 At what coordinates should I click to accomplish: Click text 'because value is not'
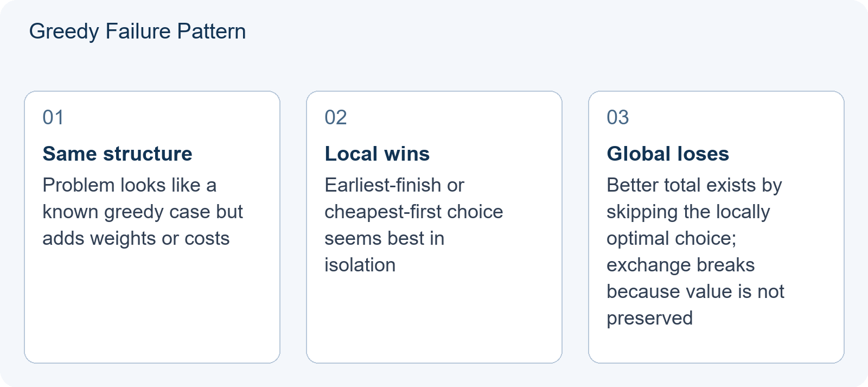695,291
